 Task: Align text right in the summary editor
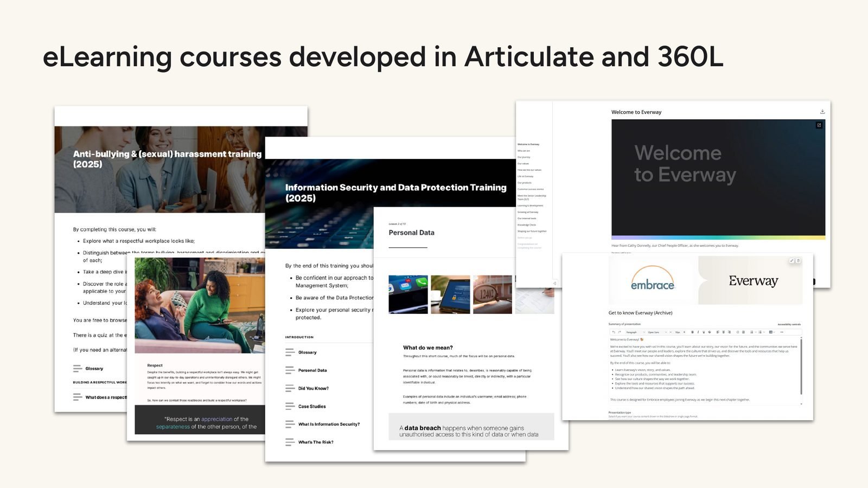coord(729,332)
